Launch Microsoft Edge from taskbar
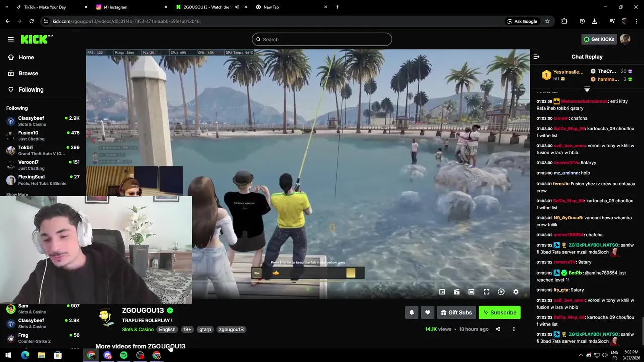This screenshot has width=644, height=362. click(25, 355)
